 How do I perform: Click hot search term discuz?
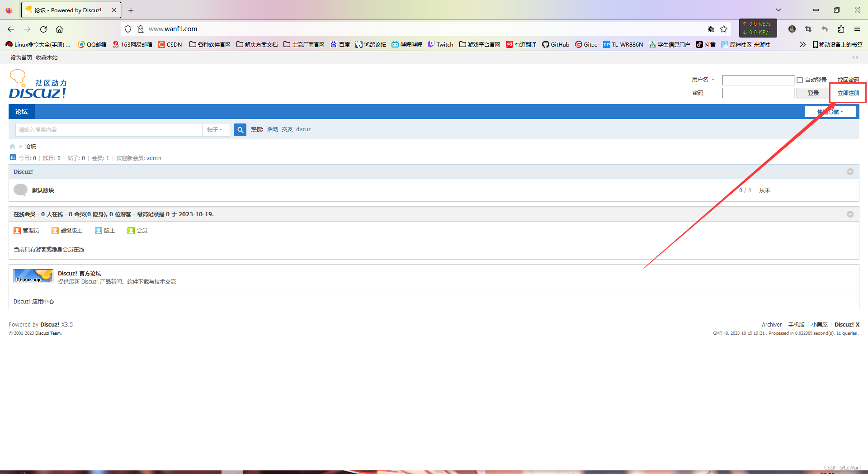point(303,129)
